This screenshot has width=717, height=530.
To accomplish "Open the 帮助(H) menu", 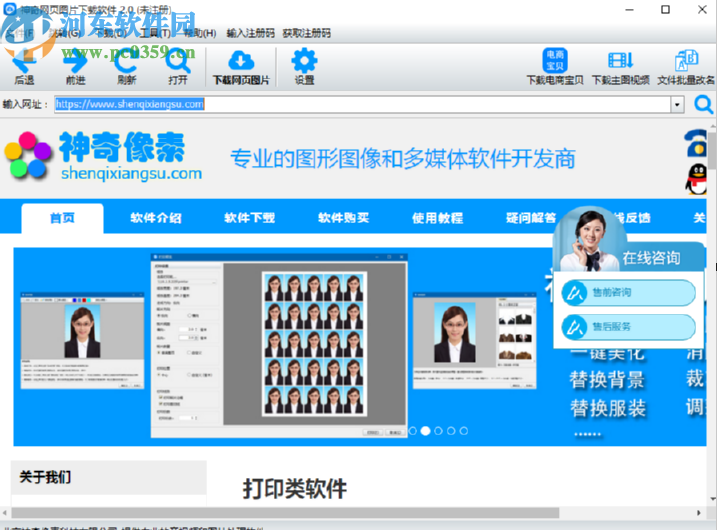I will (x=200, y=33).
